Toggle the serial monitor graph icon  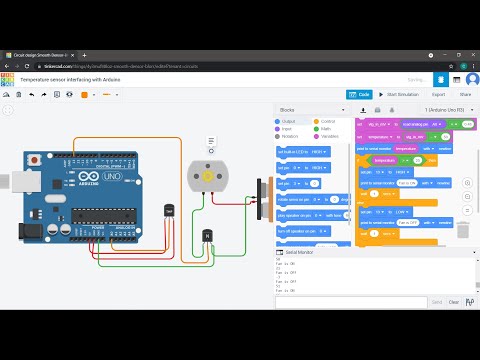(470, 302)
